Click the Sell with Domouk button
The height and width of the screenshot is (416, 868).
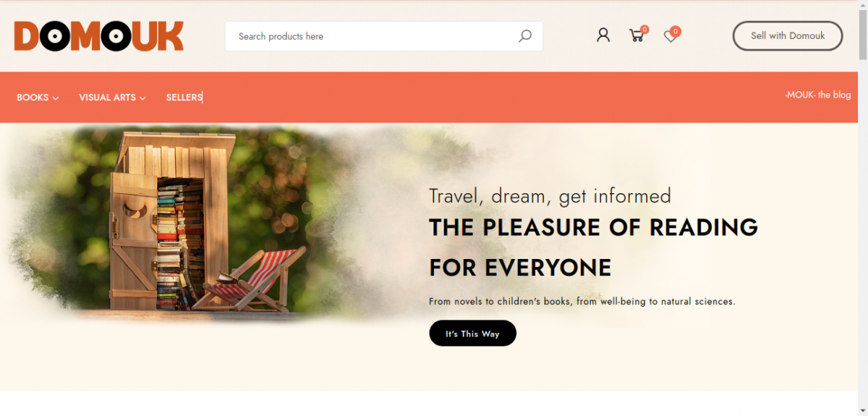[788, 35]
